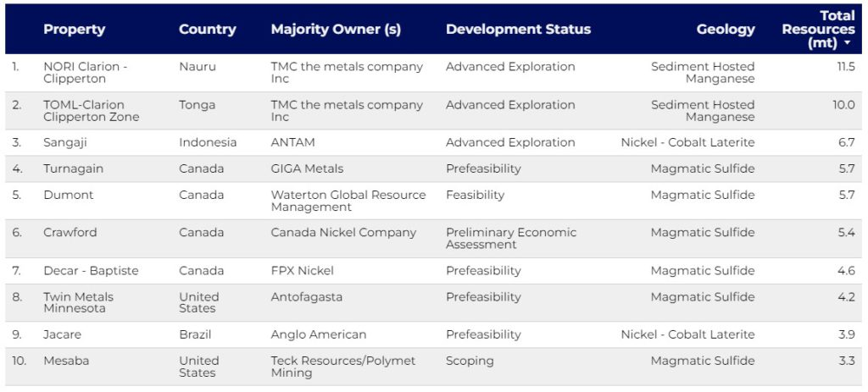Select the Sangaji property row

pyautogui.click(x=67, y=142)
